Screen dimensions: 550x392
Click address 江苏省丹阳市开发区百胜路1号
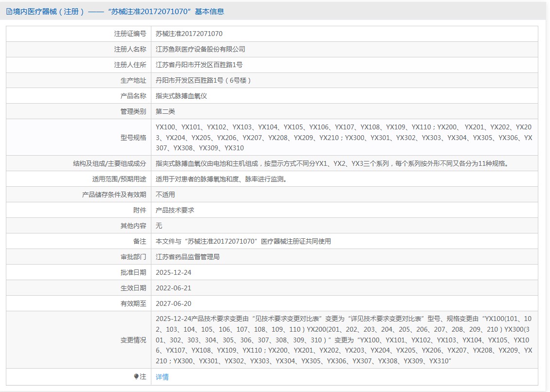(199, 65)
